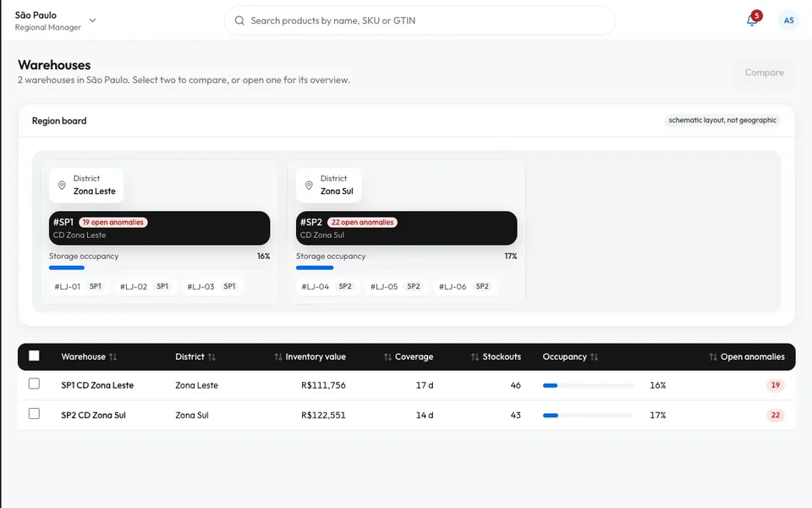Toggle the select-all warehouses checkbox
Image resolution: width=812 pixels, height=508 pixels.
(x=34, y=356)
